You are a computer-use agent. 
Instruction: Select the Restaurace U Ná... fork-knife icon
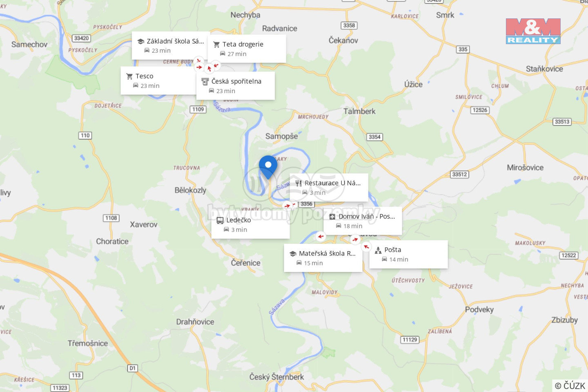pyautogui.click(x=298, y=183)
